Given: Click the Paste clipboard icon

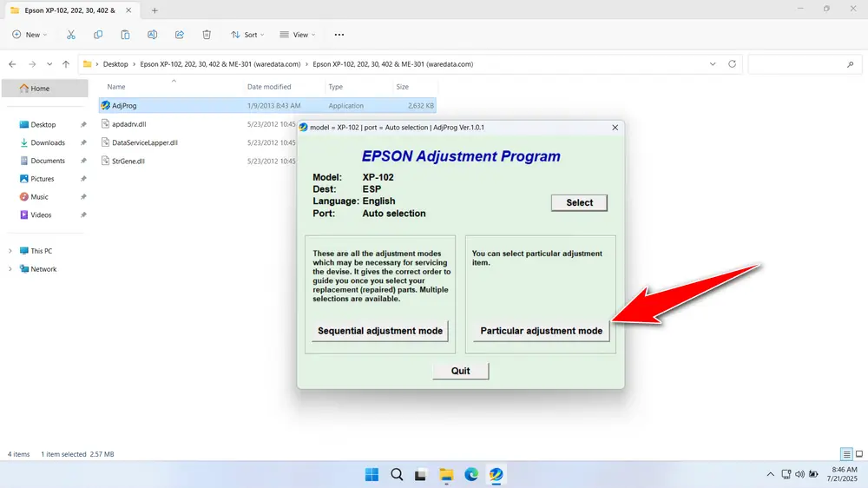Looking at the screenshot, I should coord(125,35).
